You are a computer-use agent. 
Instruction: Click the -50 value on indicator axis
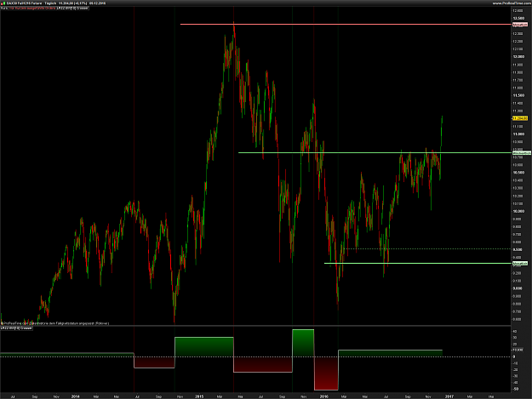(x=515, y=389)
